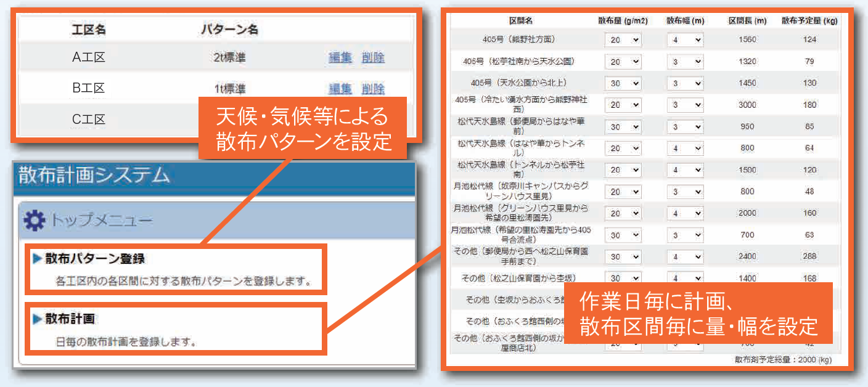Click the 1t標準 pattern name
Screen dimensions: 868x387
[x=230, y=89]
